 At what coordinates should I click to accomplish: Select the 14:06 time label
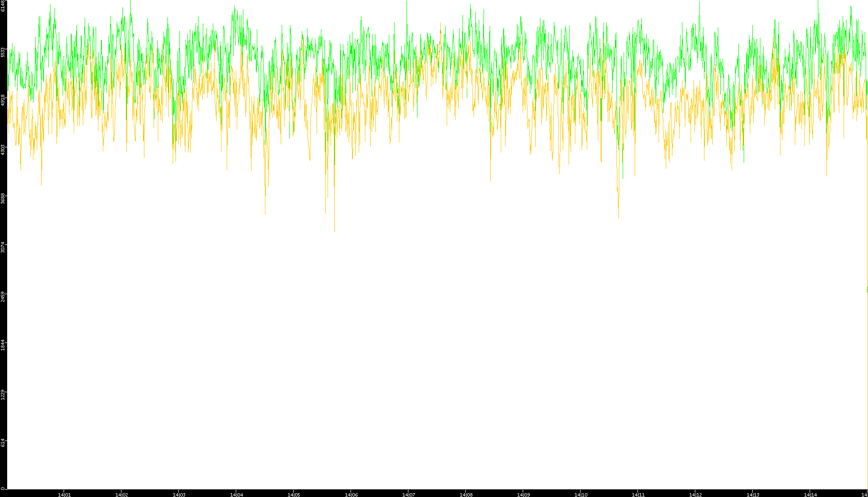pyautogui.click(x=351, y=495)
